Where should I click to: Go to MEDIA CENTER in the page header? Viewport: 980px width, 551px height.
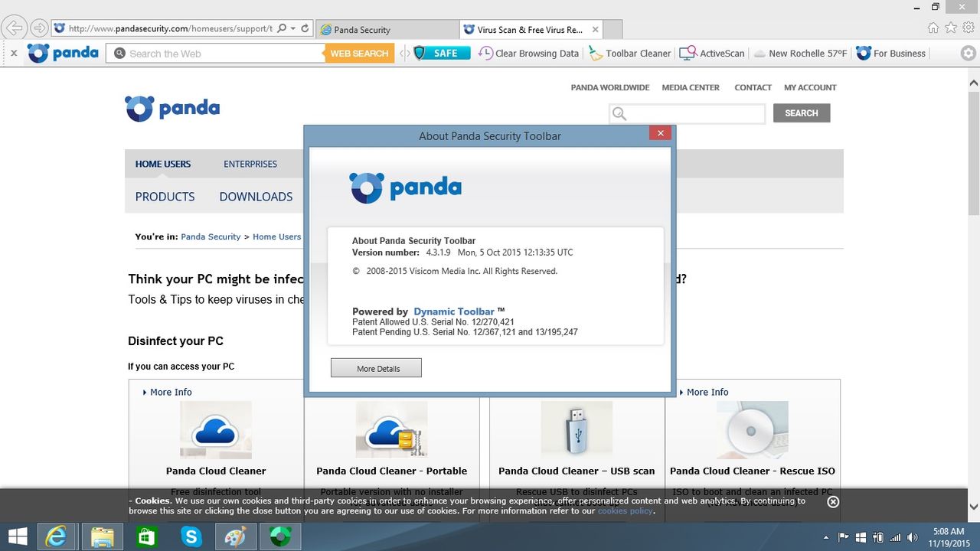(691, 87)
